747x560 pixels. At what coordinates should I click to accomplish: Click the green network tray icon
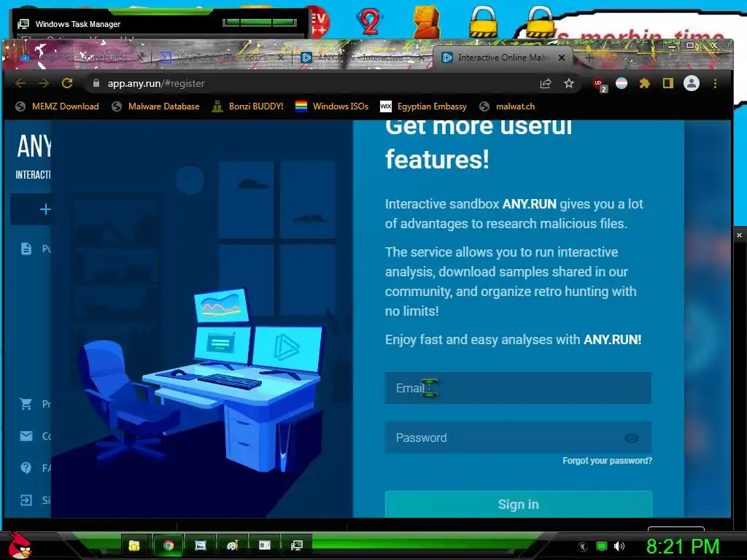point(602,546)
